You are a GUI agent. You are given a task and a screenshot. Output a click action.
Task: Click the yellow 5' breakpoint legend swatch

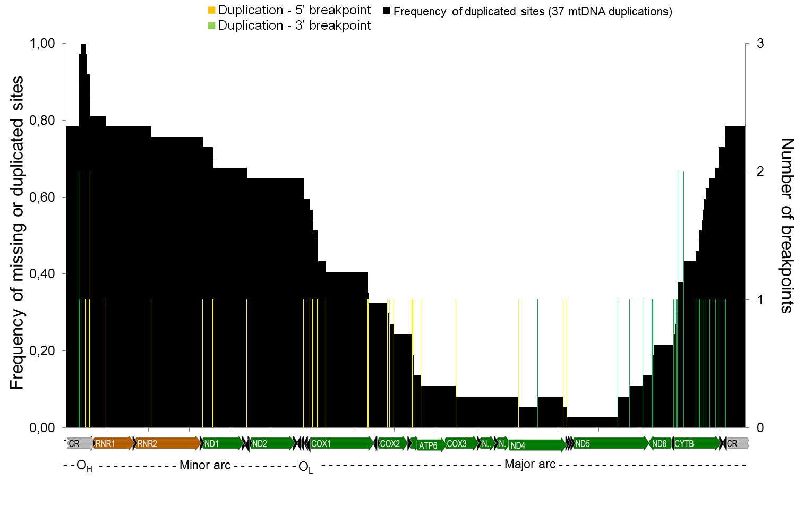coord(211,10)
